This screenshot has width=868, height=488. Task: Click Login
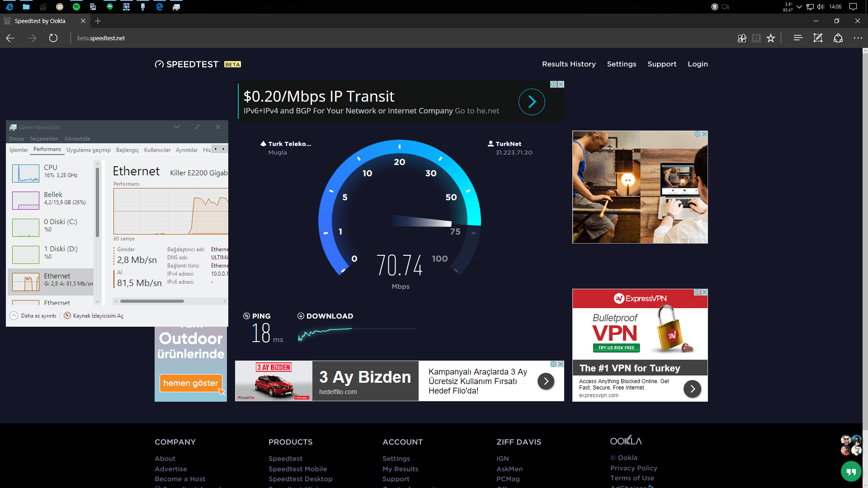tap(698, 64)
